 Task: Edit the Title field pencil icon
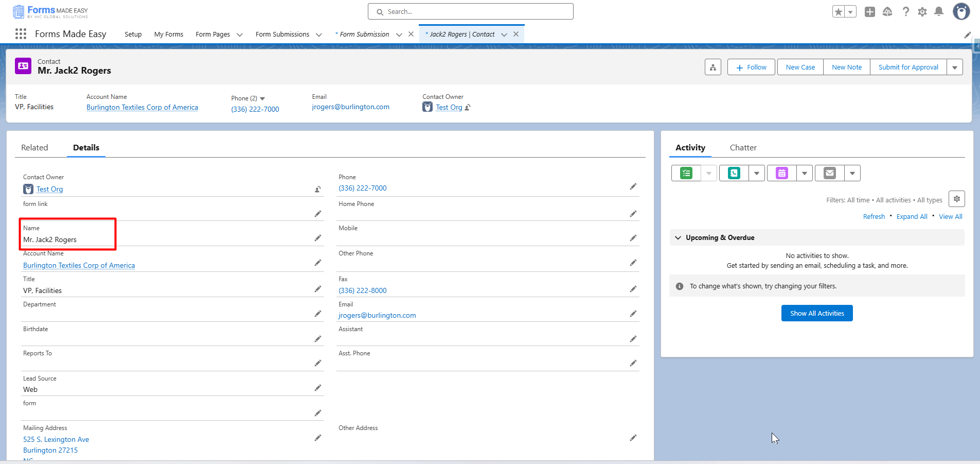(318, 289)
